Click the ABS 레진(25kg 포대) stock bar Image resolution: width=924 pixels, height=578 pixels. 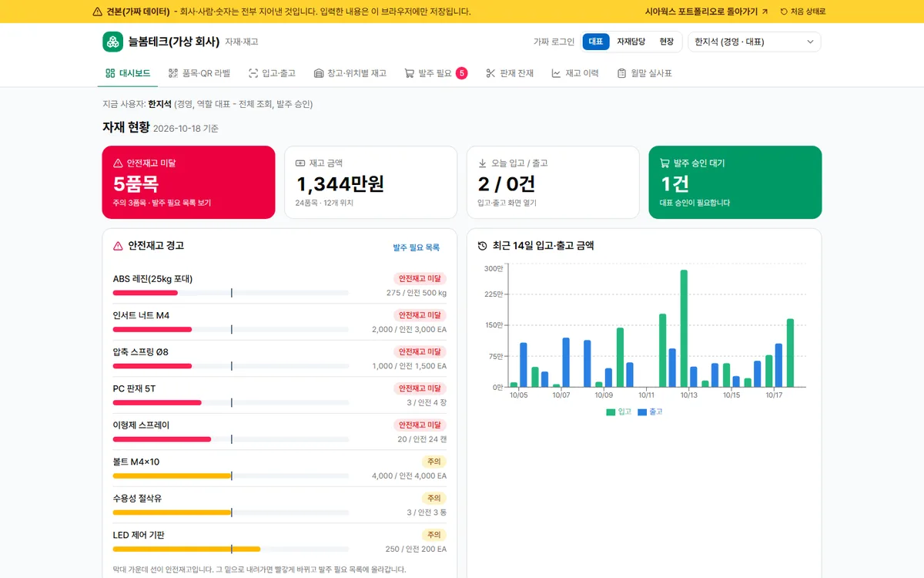(231, 293)
